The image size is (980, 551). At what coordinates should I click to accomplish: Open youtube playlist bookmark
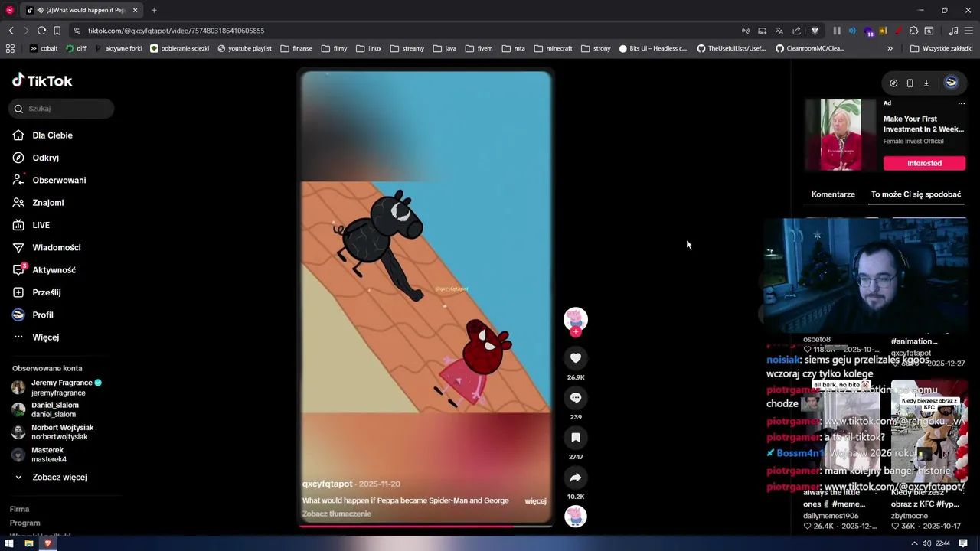(244, 48)
